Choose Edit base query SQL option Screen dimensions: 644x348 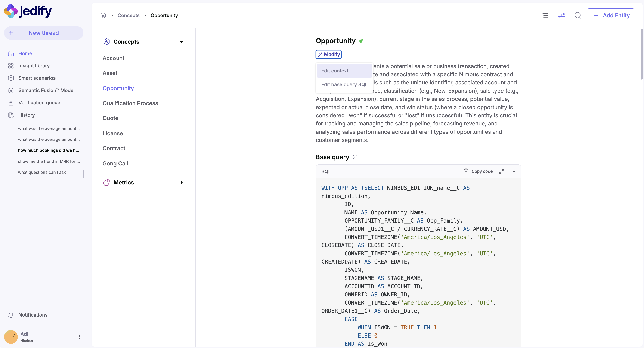344,84
